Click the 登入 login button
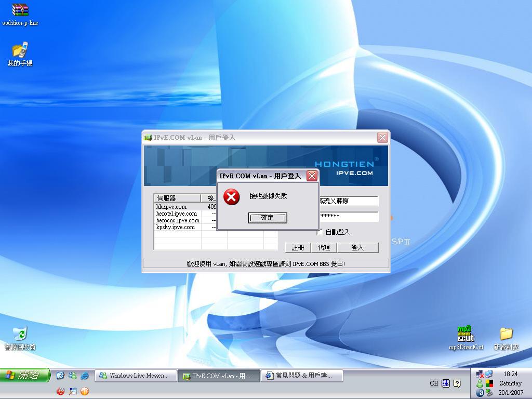 pyautogui.click(x=357, y=248)
